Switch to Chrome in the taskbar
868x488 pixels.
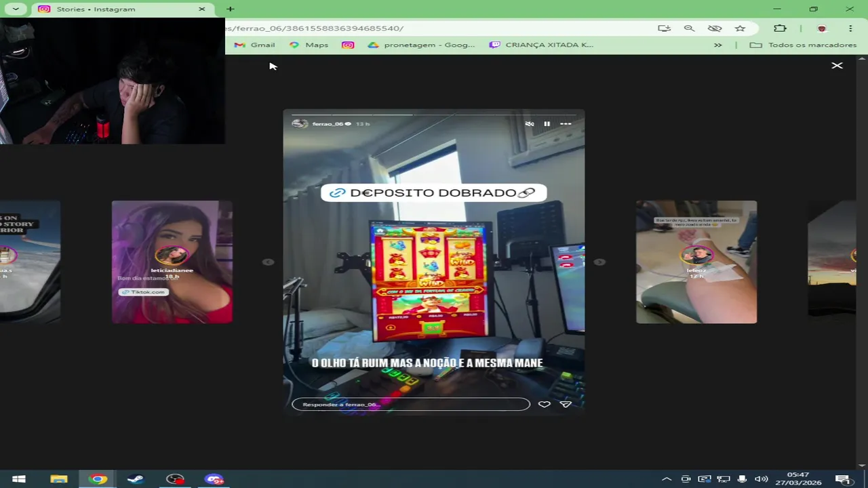point(98,479)
